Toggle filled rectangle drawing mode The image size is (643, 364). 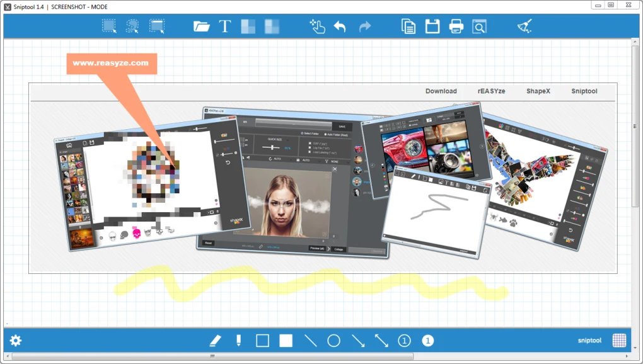tap(284, 340)
